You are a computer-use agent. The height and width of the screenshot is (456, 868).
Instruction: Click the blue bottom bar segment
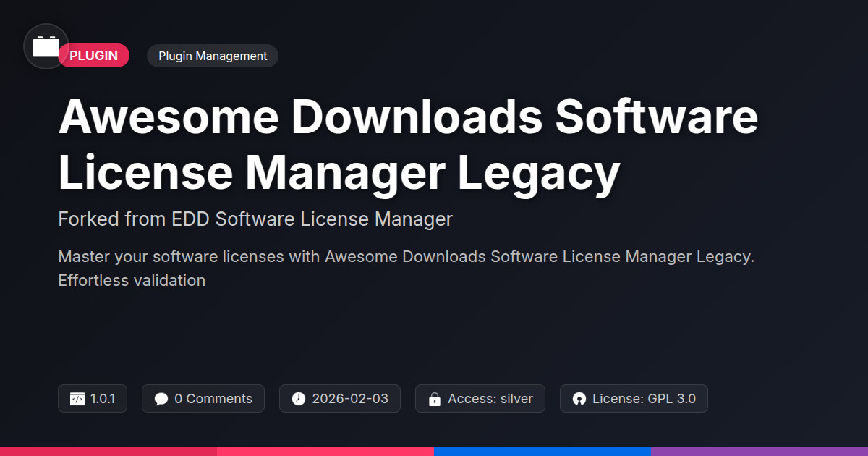click(542, 451)
